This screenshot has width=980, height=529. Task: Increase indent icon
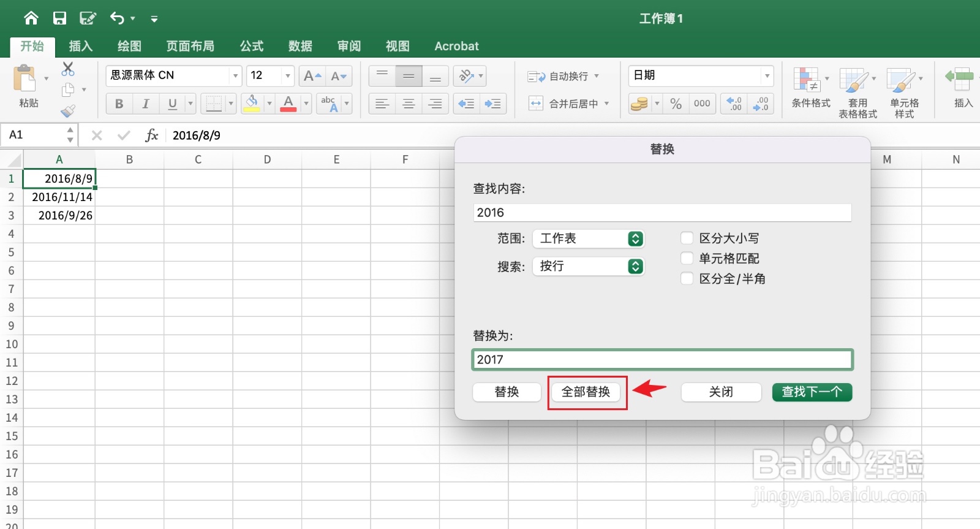pyautogui.click(x=492, y=104)
